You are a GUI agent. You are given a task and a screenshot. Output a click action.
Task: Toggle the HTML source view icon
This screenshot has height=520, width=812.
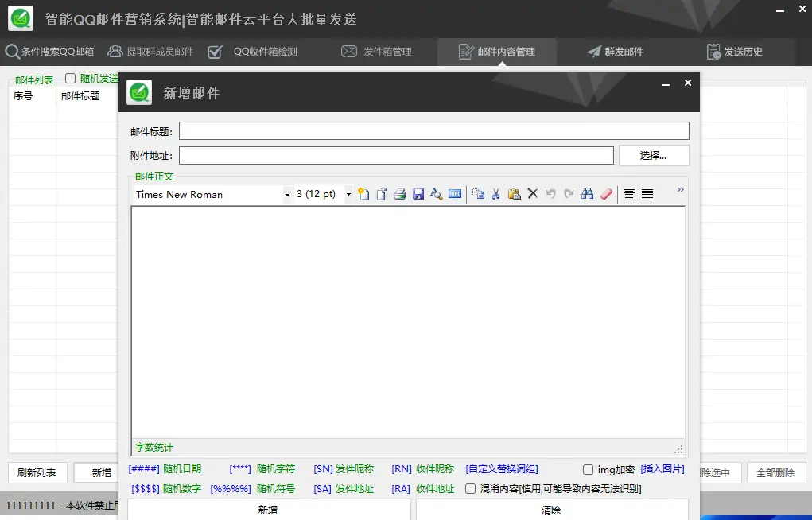point(455,194)
